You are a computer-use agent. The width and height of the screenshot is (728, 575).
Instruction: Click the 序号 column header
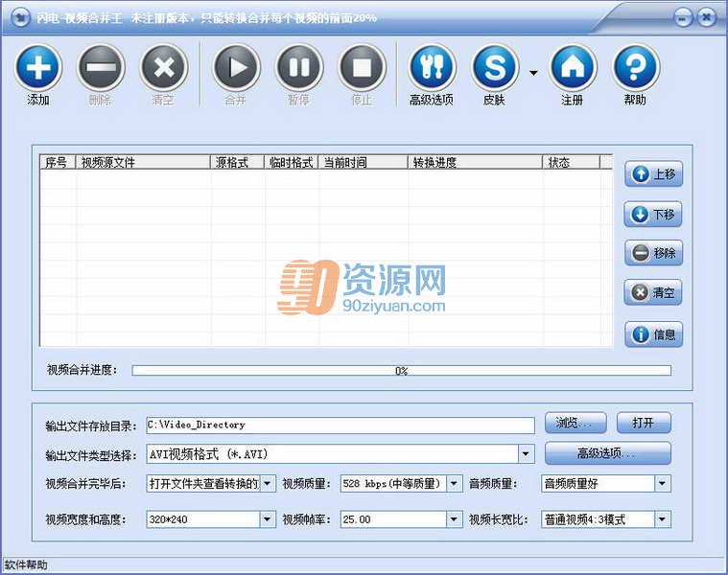coord(58,162)
